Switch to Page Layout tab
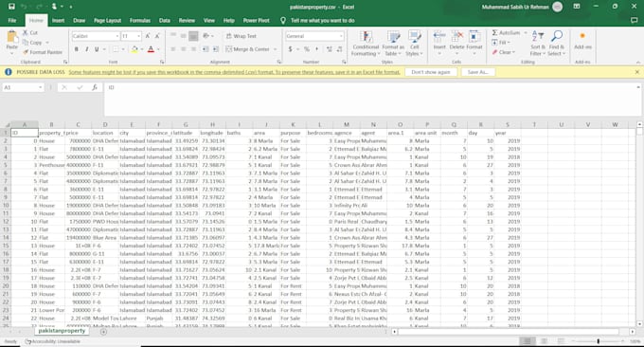Screen dimensions: 644x347 107,20
